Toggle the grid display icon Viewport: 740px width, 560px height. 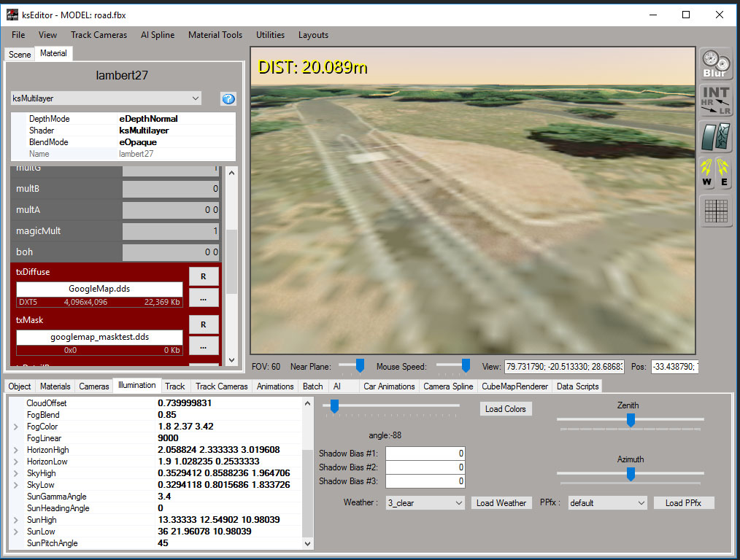715,210
